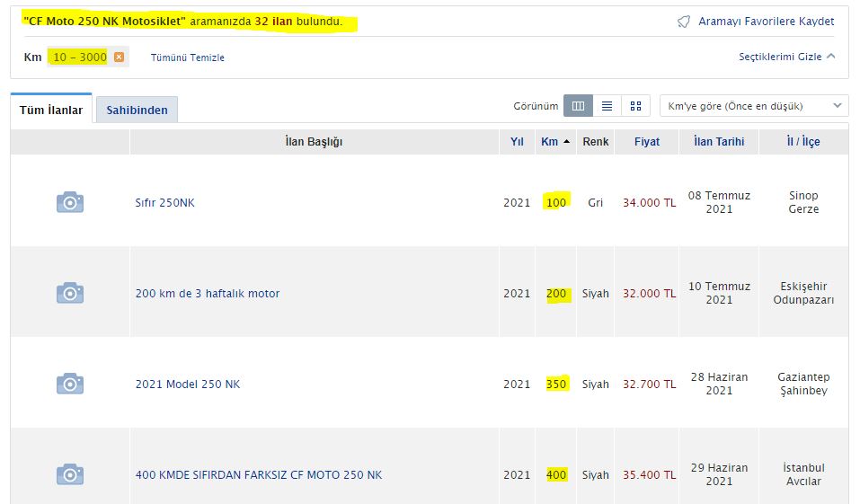This screenshot has width=860, height=504.
Task: Click the 350 km value
Action: pyautogui.click(x=556, y=384)
